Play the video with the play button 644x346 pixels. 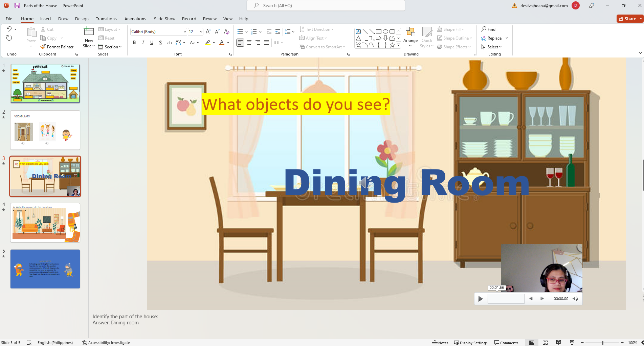tap(481, 299)
